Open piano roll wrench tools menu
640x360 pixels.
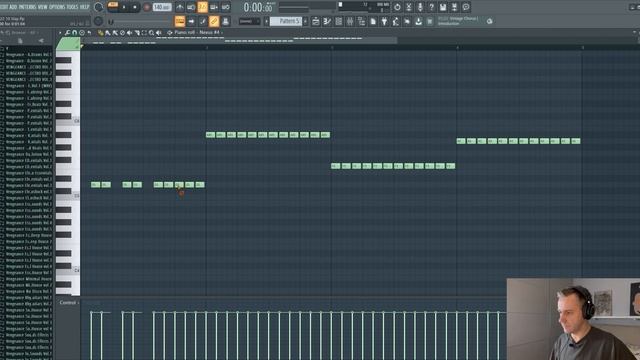point(67,33)
